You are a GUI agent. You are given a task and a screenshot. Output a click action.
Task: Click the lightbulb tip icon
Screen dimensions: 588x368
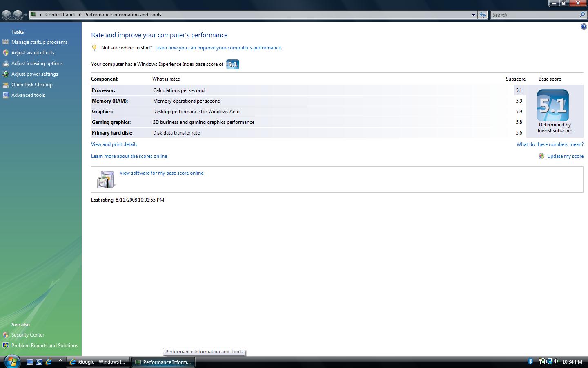point(94,48)
